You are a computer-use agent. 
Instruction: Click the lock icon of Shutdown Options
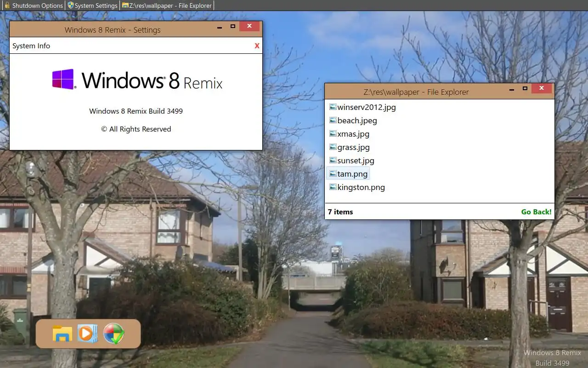[x=7, y=6]
